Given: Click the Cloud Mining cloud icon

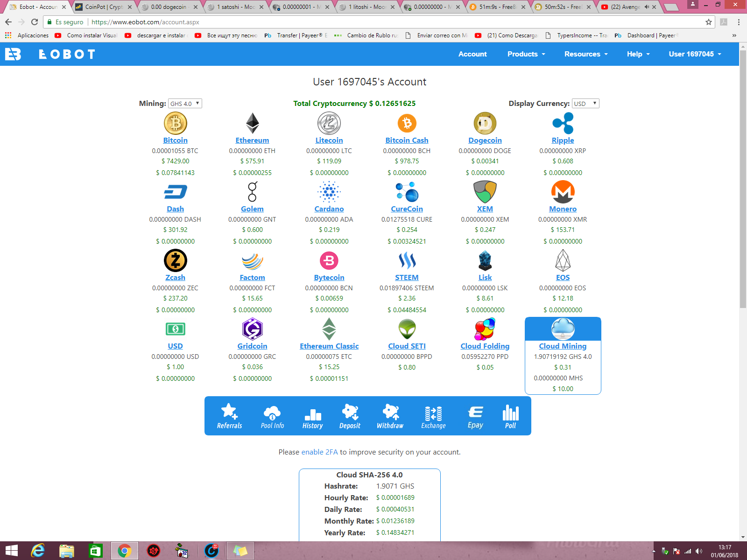Looking at the screenshot, I should [x=563, y=329].
